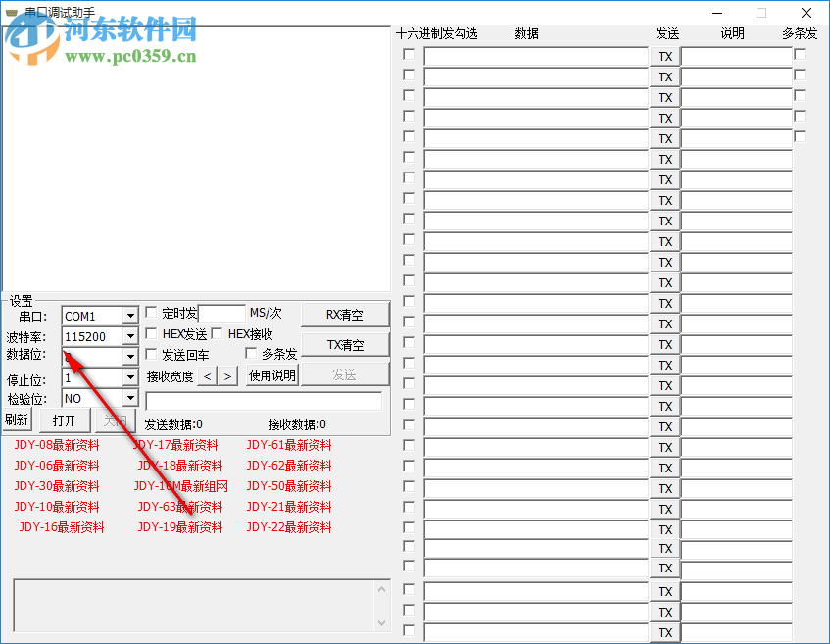Open the JDY-10M最新组网 link
This screenshot has width=830, height=644.
[181, 486]
